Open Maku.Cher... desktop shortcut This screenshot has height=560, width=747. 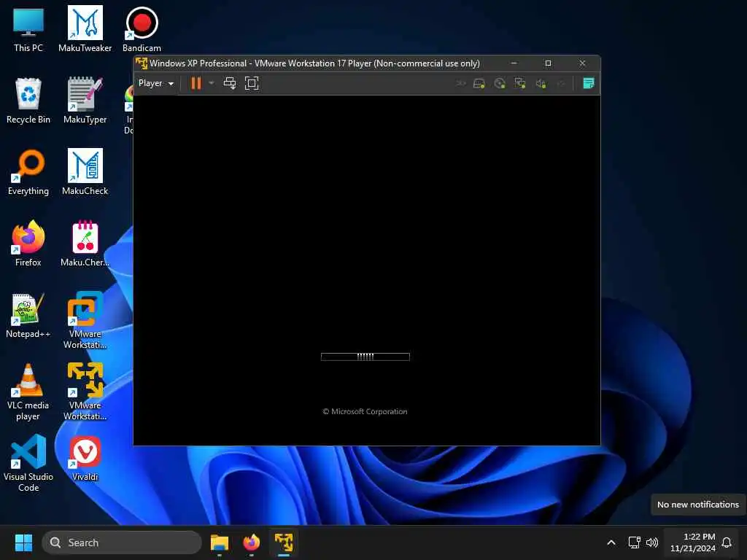85,244
